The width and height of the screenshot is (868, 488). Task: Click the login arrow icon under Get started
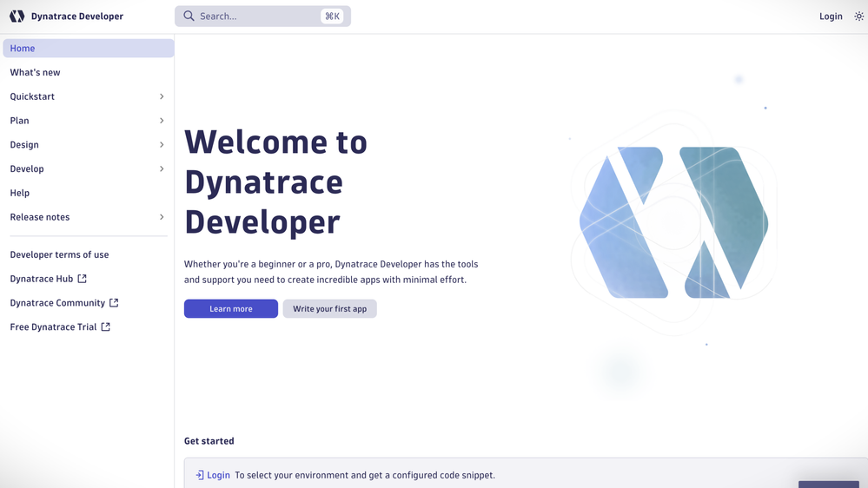pos(200,475)
